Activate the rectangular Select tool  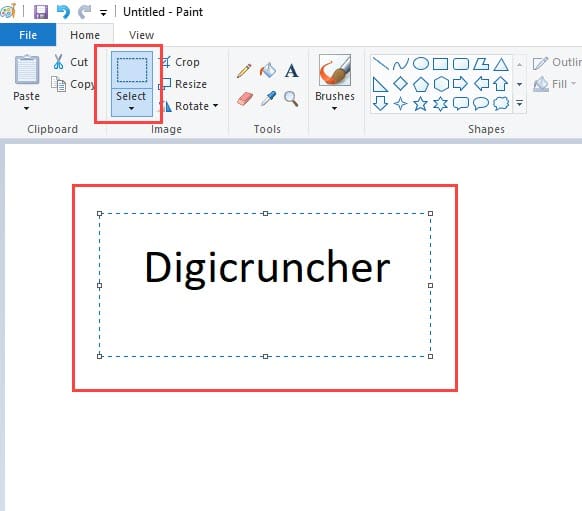click(132, 70)
